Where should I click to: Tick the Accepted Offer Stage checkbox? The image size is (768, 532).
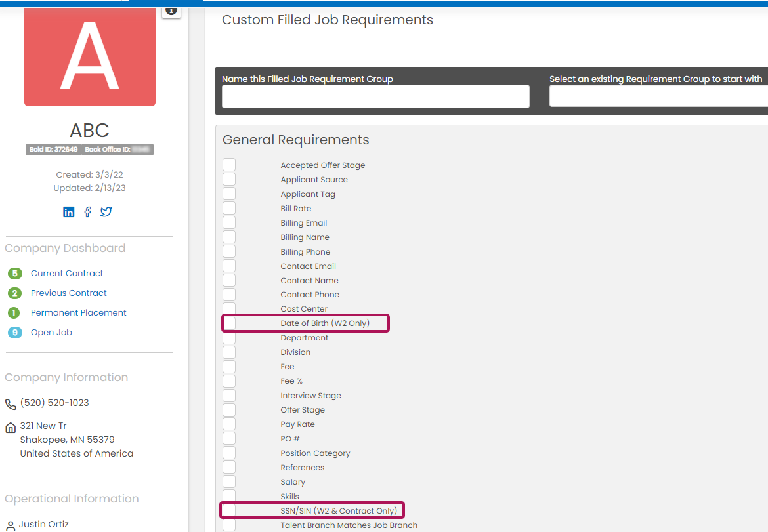click(229, 165)
